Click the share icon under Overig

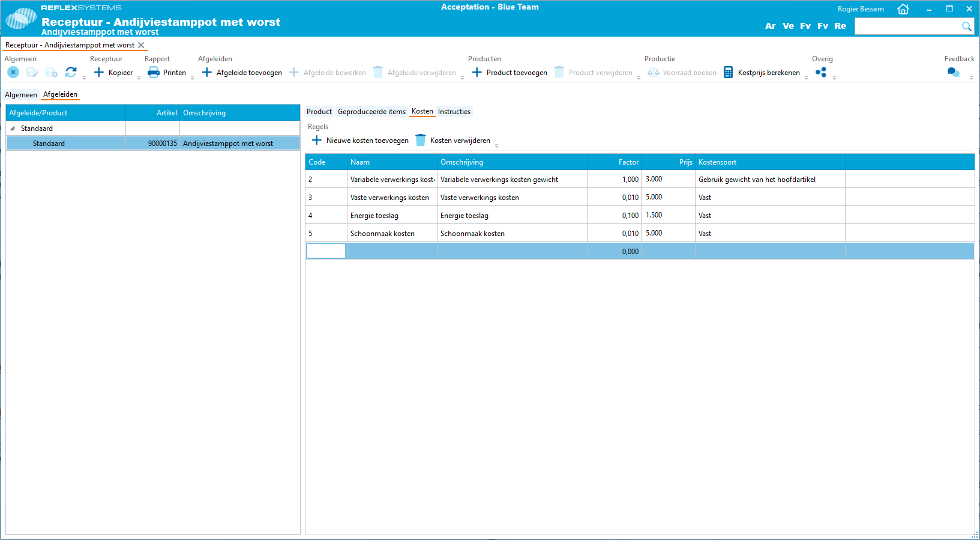click(x=821, y=72)
